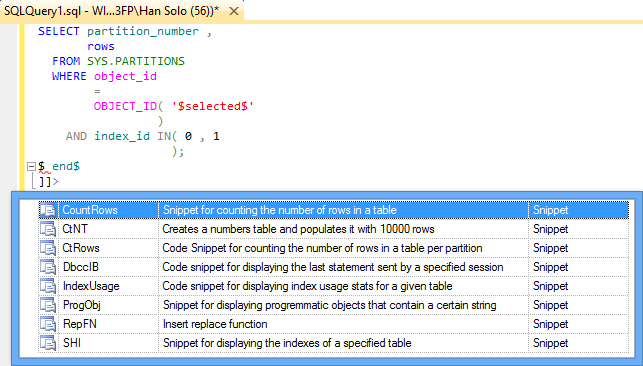This screenshot has width=643, height=366.
Task: Choose the ProgObj snippet name
Action: coord(82,305)
